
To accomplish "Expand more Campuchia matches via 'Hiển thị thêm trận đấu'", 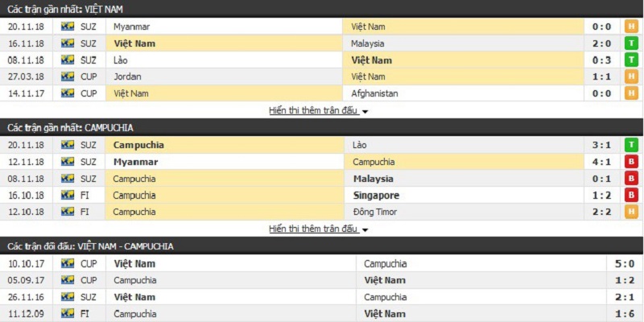I will click(x=313, y=229).
